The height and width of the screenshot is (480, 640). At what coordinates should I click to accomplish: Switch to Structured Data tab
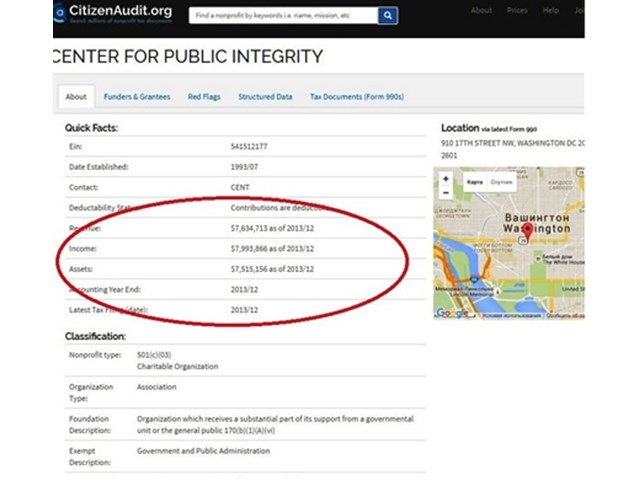[x=265, y=97]
